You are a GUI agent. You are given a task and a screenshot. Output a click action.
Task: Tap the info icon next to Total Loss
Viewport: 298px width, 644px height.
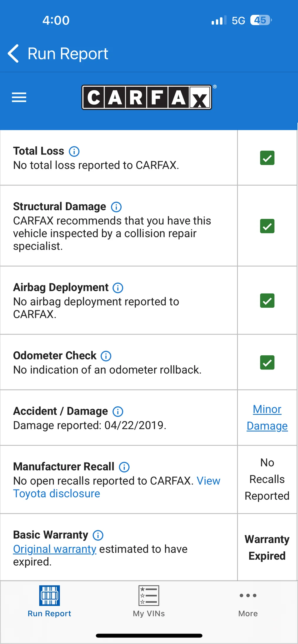(x=74, y=151)
